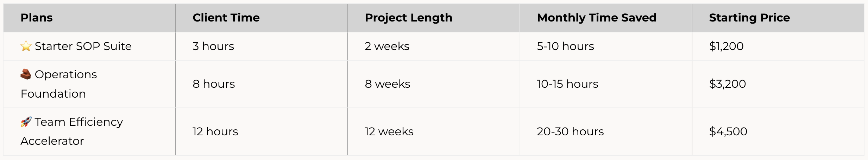Select the 20-30 hours cell
Image resolution: width=868 pixels, height=160 pixels.
(570, 131)
